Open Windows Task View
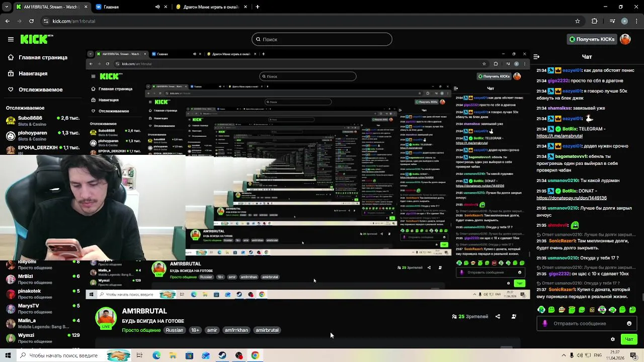 [139, 355]
